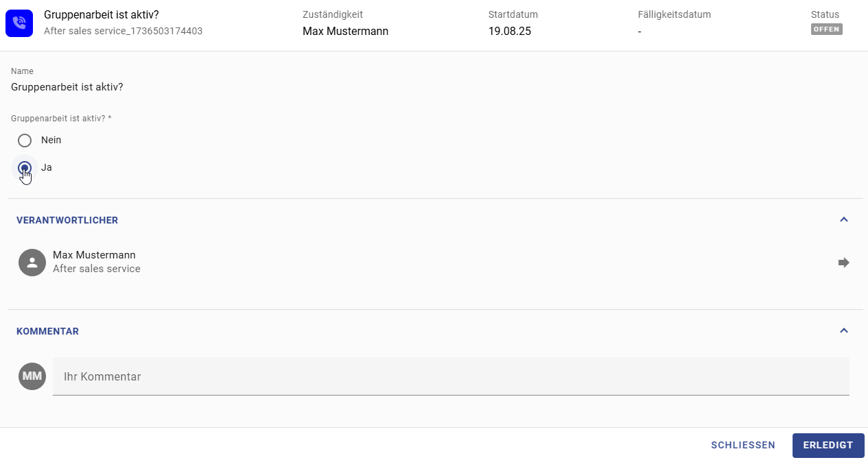This screenshot has width=868, height=460.
Task: Click the chevron above the responsible entry
Action: coord(844,219)
